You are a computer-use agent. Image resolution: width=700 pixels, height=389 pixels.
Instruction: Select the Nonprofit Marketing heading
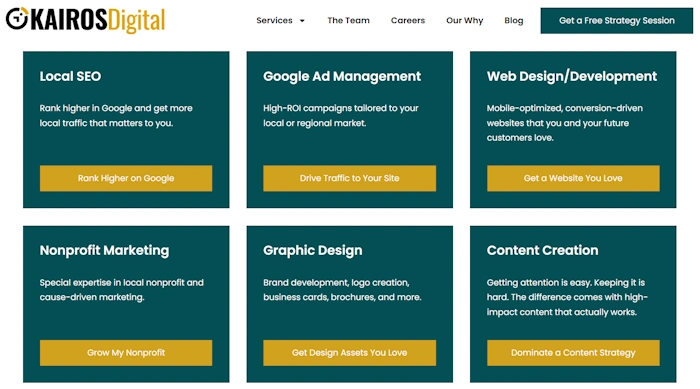pyautogui.click(x=104, y=251)
